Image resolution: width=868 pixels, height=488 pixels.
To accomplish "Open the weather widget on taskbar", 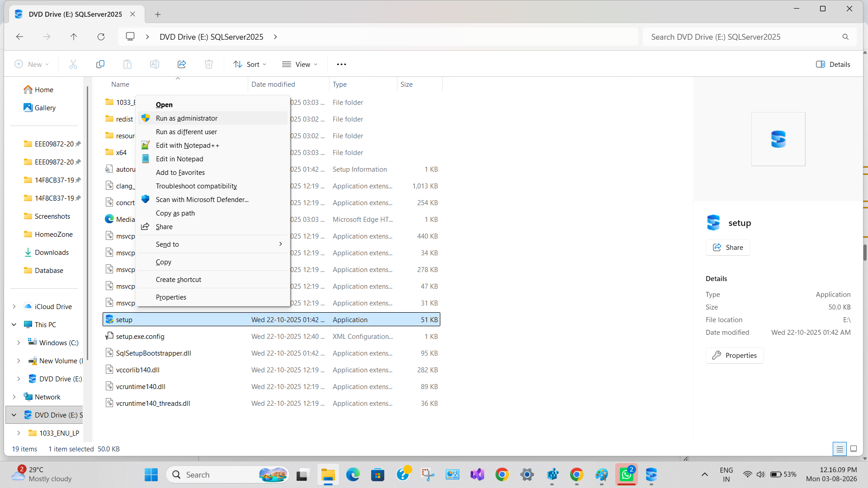I will (x=42, y=474).
